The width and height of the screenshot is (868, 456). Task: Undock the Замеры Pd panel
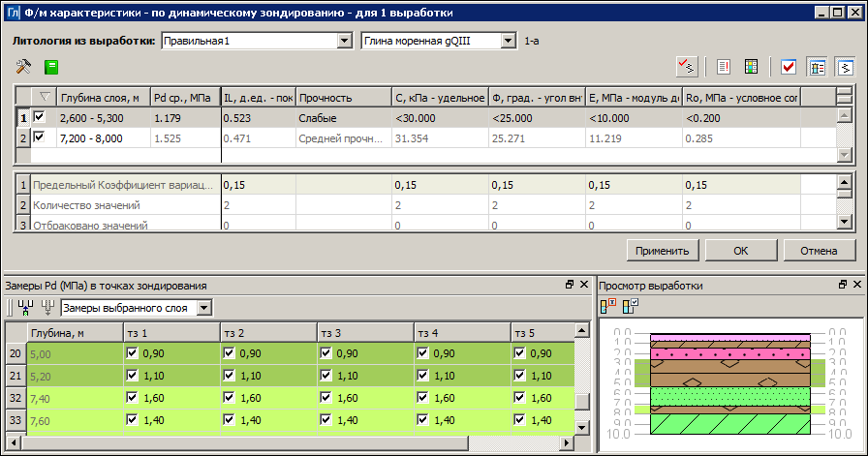[570, 285]
